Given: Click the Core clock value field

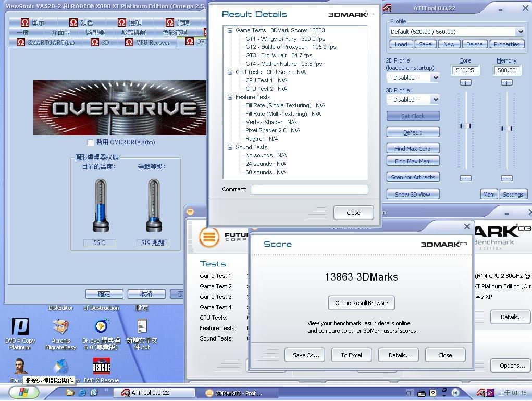Looking at the screenshot, I should [465, 70].
